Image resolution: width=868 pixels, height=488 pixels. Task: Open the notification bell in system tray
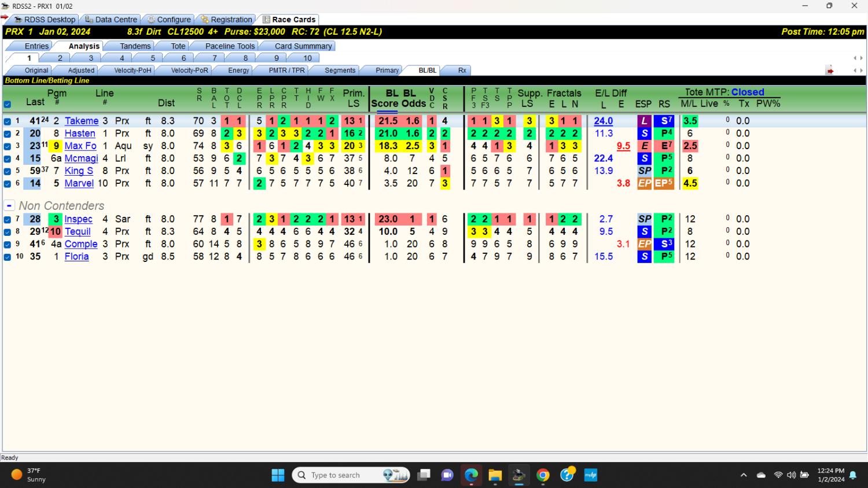click(x=853, y=475)
